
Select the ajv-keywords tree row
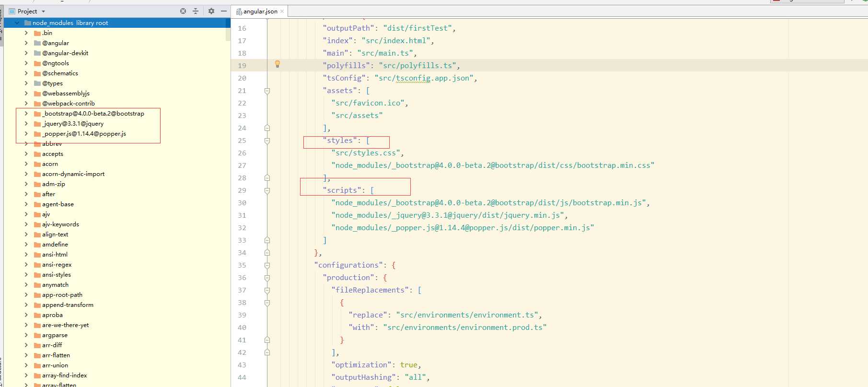coord(117,224)
